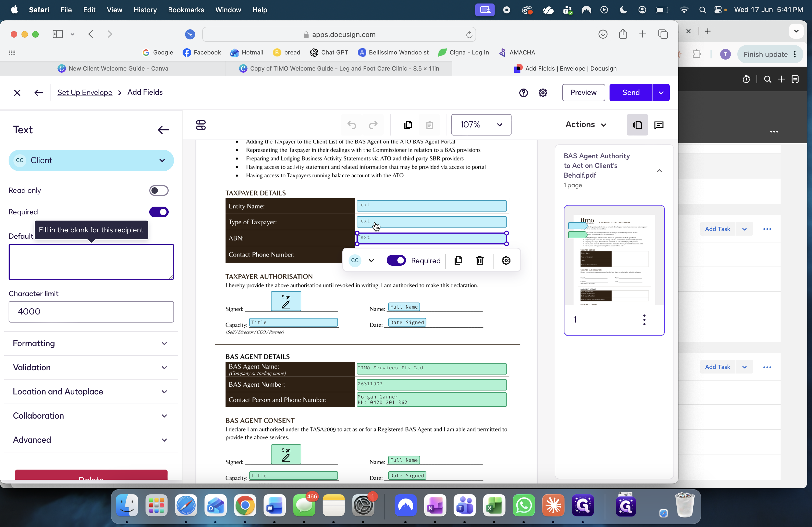Switch to Copy of TIMO Welcome Guide tab

pos(339,68)
